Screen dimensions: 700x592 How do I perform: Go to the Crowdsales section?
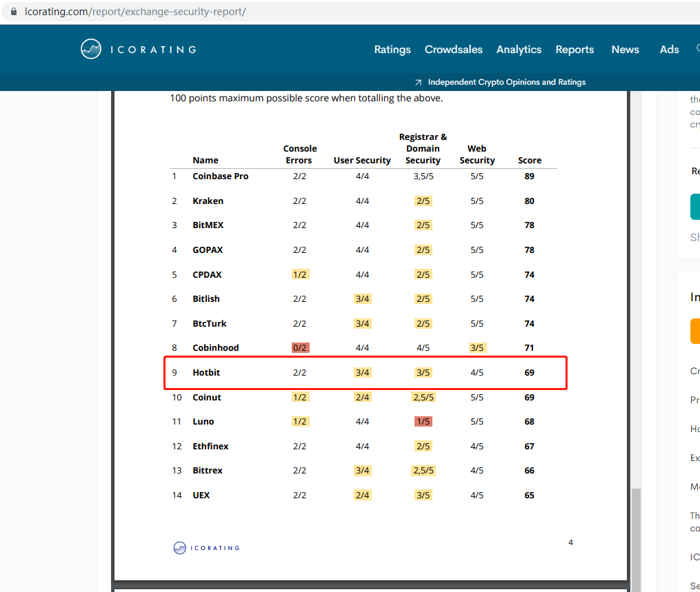tap(453, 50)
